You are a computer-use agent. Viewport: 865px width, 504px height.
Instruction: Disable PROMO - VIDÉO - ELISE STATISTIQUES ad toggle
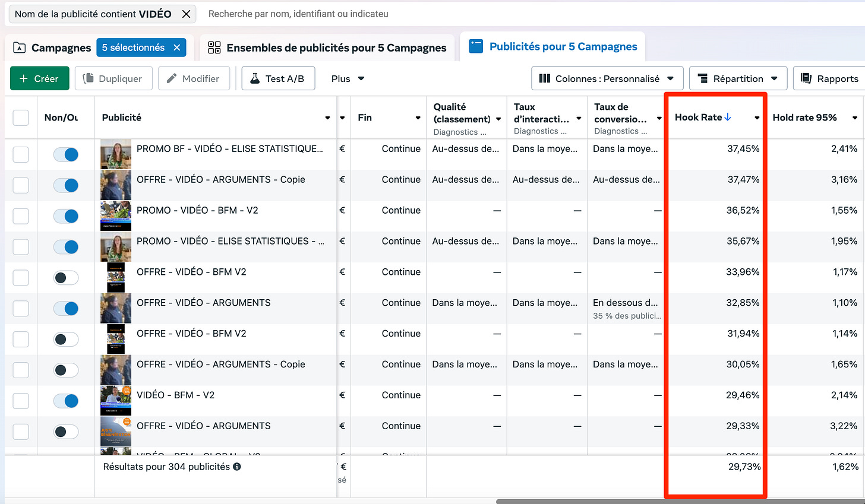66,247
